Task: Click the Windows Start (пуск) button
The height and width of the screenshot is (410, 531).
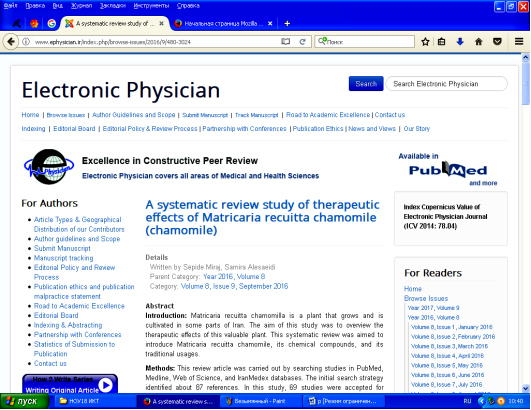Action: 24,402
